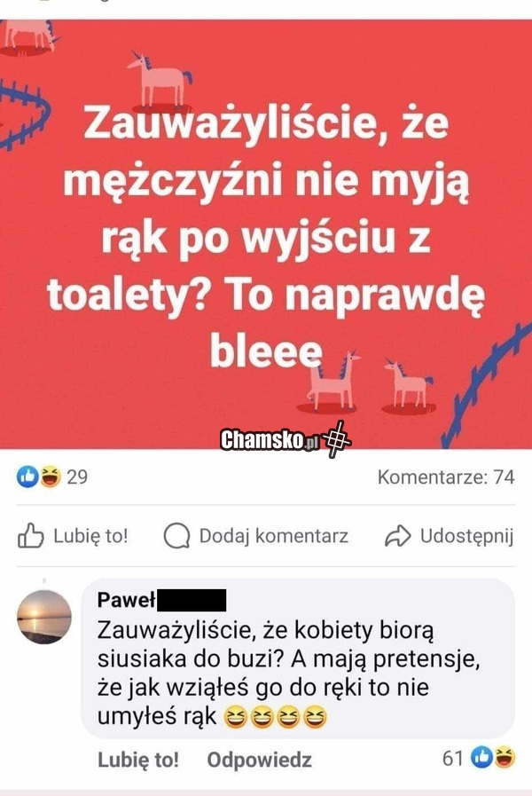Viewport: 532px width, 796px height.
Task: Click the thumbs-up outline icon under the post
Action: pyautogui.click(x=30, y=536)
